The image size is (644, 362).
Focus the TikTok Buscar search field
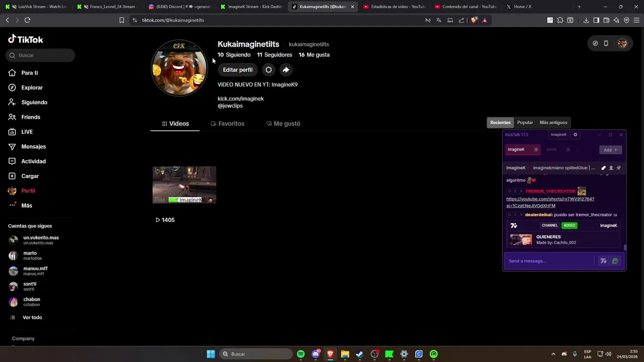[40, 55]
